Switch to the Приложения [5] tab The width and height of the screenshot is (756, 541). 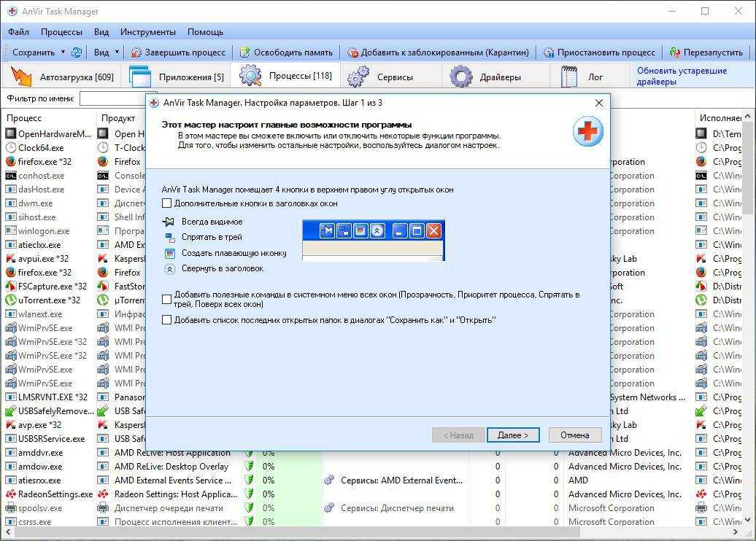coord(177,77)
